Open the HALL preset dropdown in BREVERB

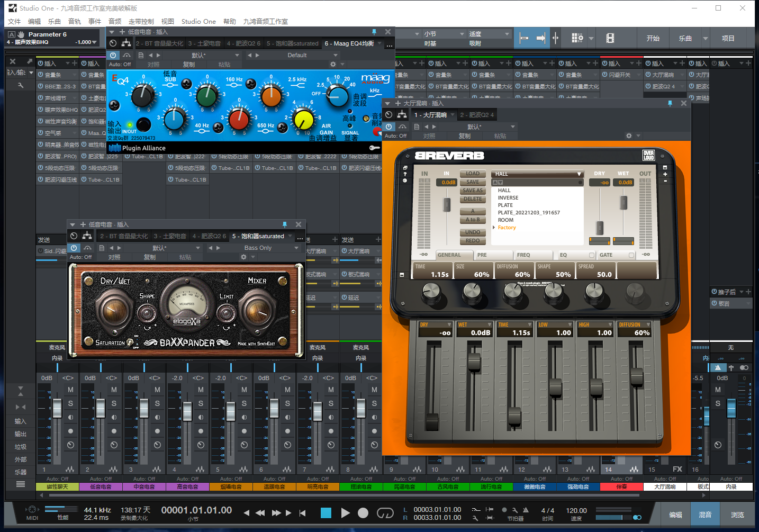click(x=537, y=174)
